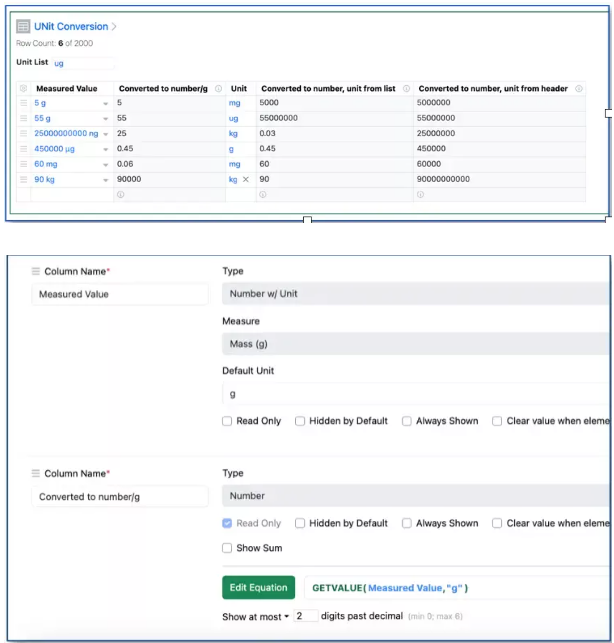Open the Measure dropdown showing Mass (g)
The width and height of the screenshot is (614, 643).
click(415, 344)
